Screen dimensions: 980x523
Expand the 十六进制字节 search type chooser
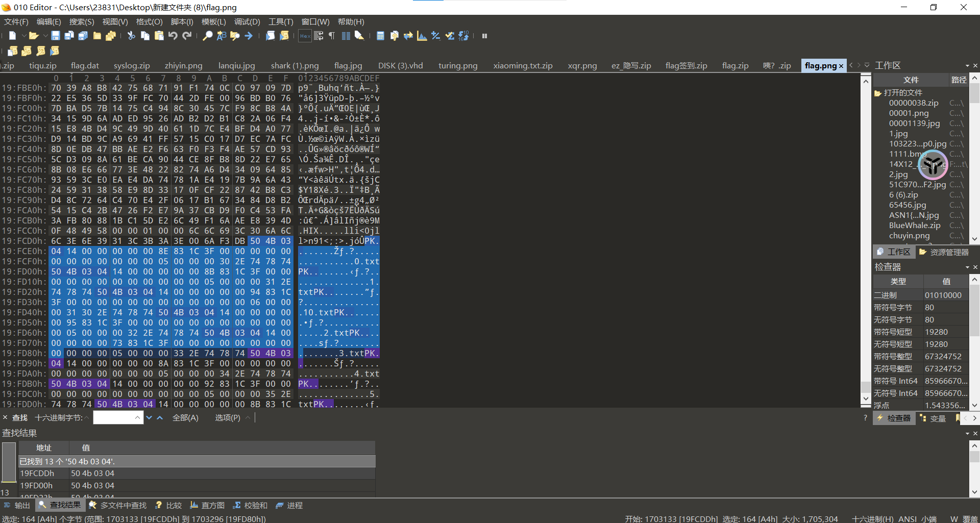[x=87, y=417]
